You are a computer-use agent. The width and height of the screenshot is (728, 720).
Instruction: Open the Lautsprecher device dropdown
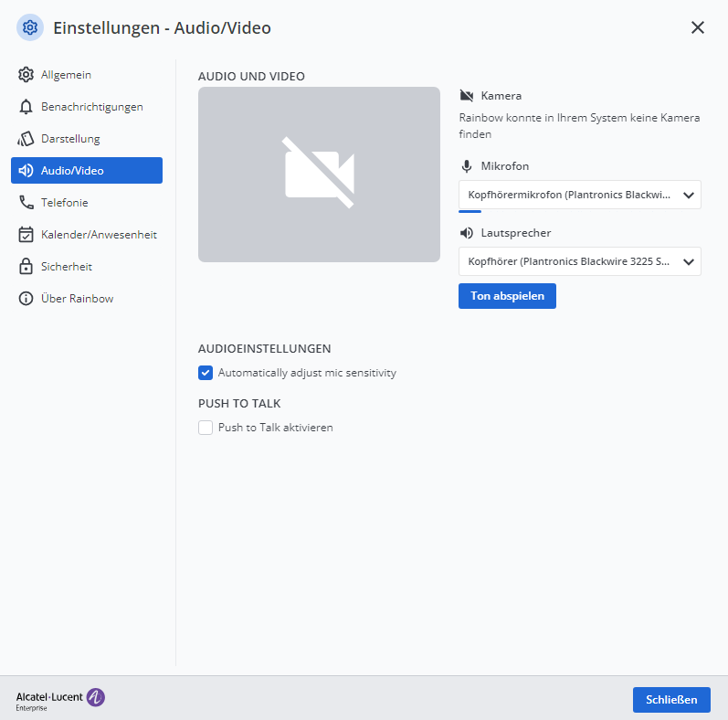[579, 261]
